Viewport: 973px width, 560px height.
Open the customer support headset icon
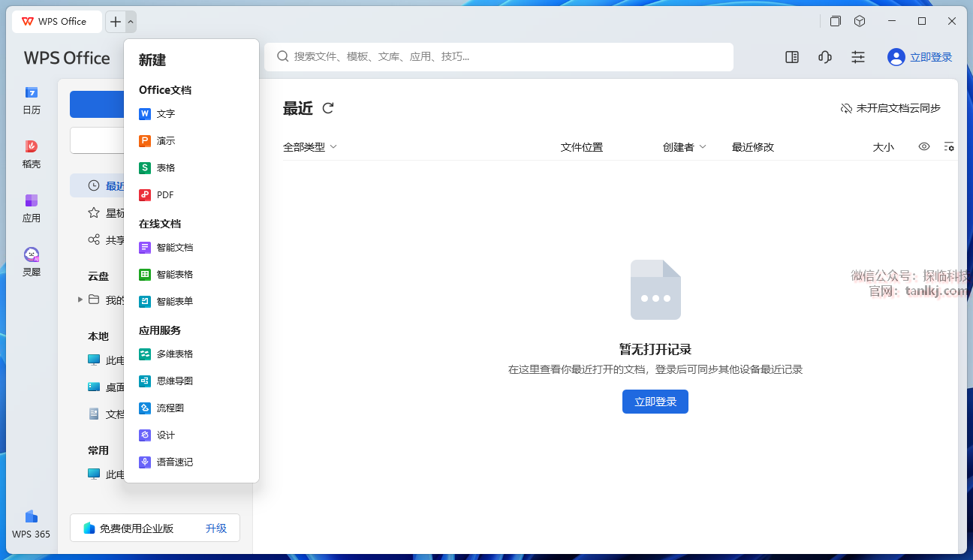click(825, 57)
